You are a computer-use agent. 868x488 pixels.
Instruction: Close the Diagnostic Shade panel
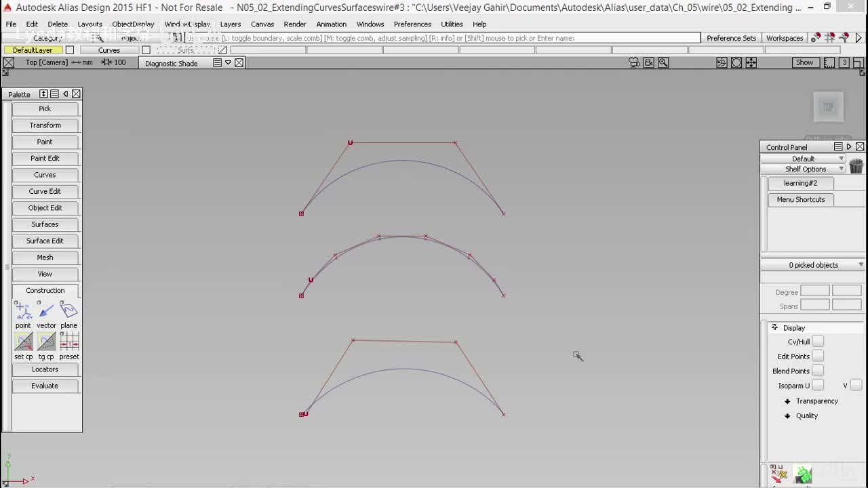coord(239,63)
